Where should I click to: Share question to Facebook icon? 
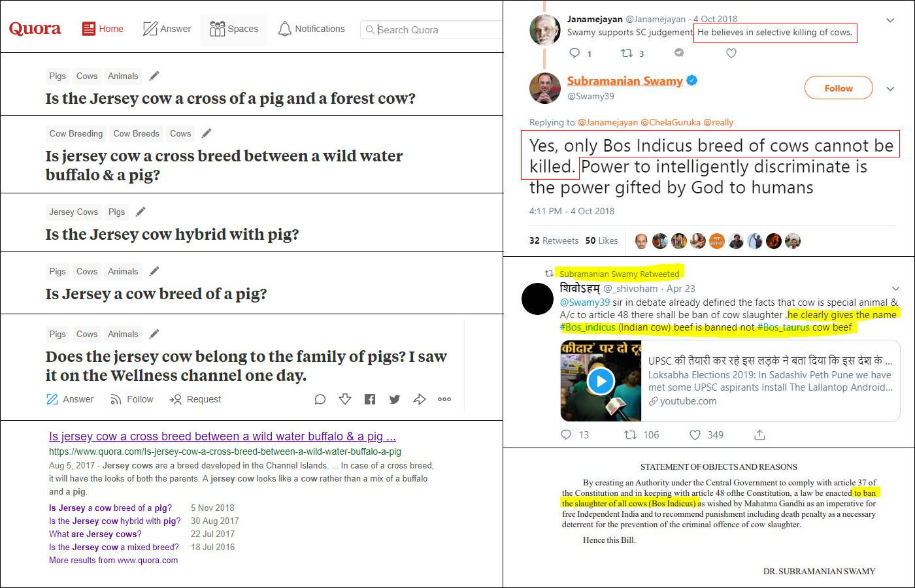pyautogui.click(x=370, y=399)
